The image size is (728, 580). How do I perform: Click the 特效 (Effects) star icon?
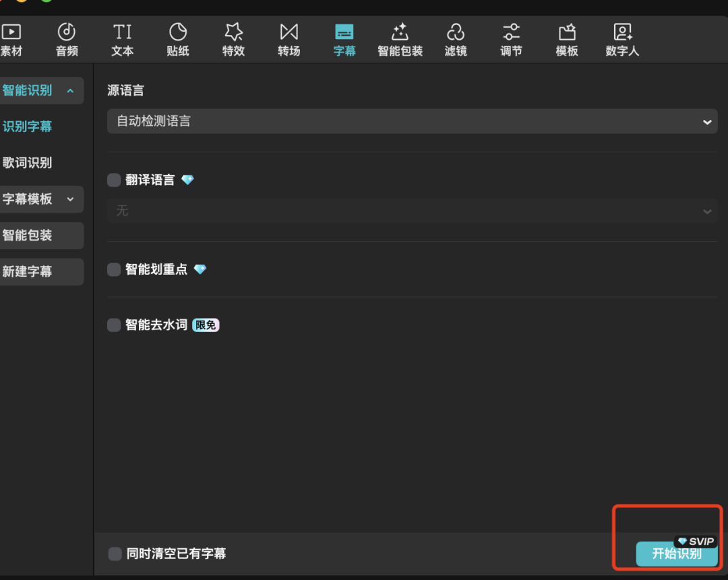pos(233,32)
